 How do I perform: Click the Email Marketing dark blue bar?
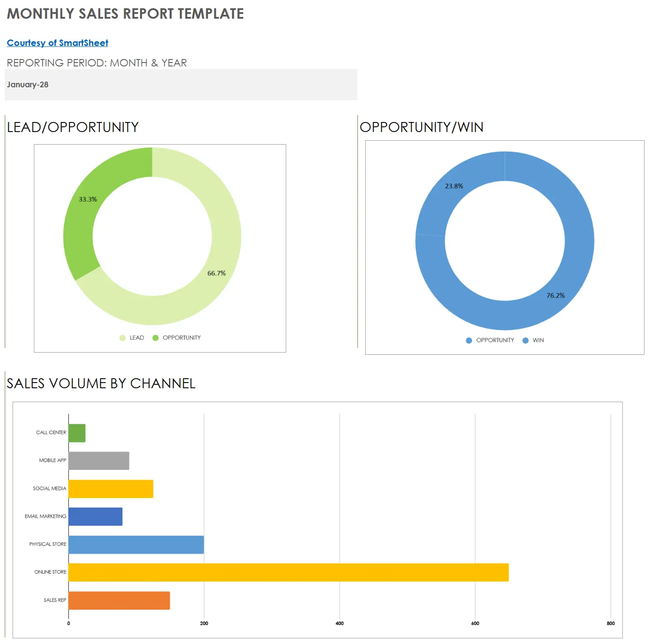96,517
